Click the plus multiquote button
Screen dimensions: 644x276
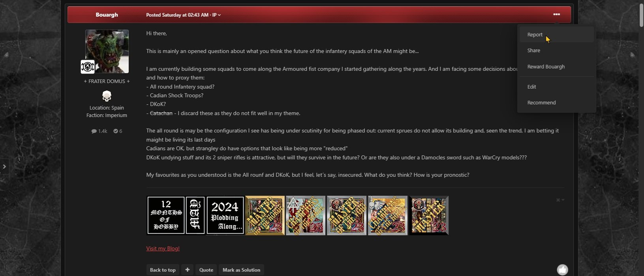(187, 270)
